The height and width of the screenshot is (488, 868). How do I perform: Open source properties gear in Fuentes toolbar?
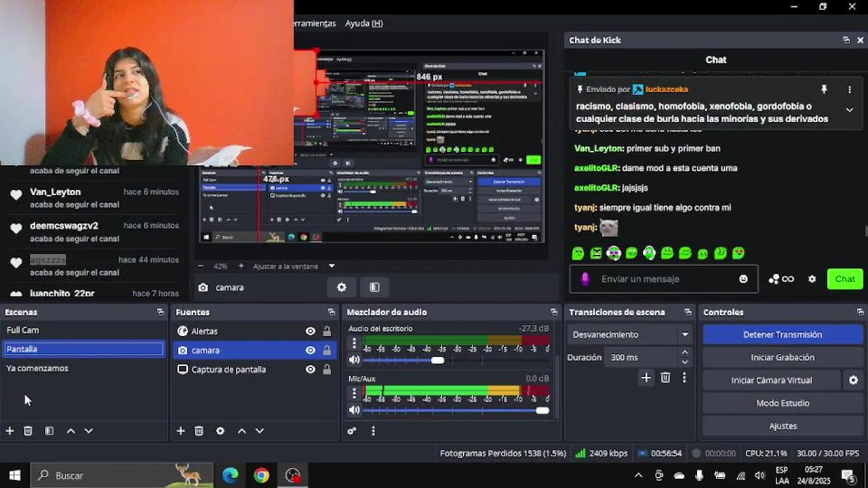tap(220, 430)
